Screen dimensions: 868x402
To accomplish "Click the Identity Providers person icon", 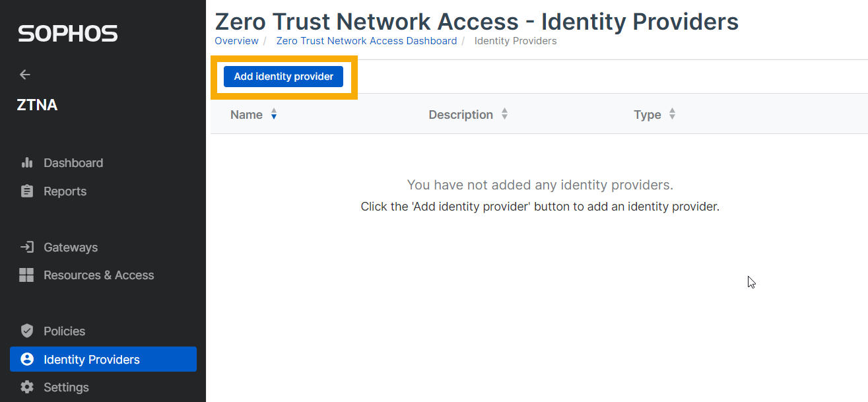I will pyautogui.click(x=27, y=359).
